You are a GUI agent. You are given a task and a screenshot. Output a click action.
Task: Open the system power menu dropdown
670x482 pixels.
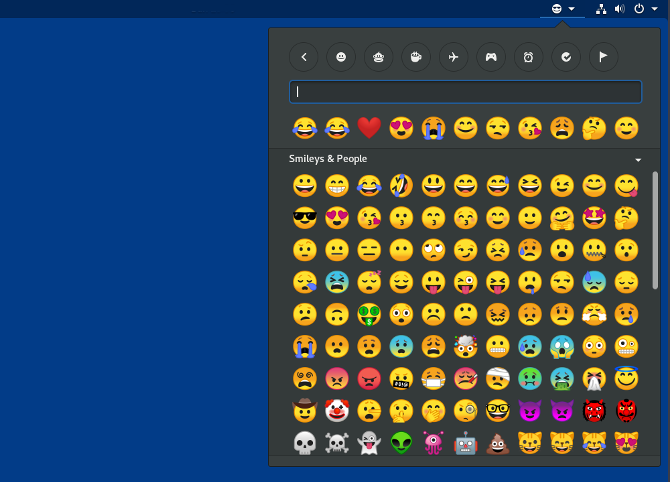tap(643, 8)
